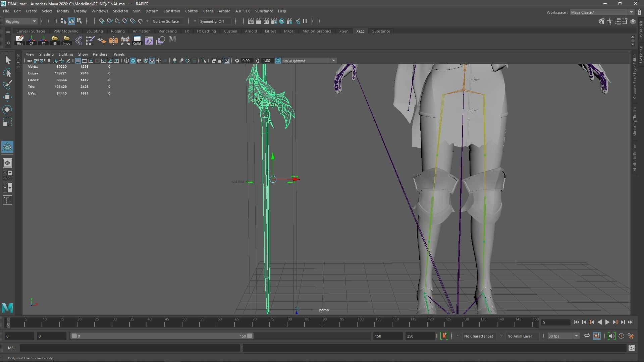Toggle the viewport grid display
The image size is (644, 362).
[x=78, y=61]
